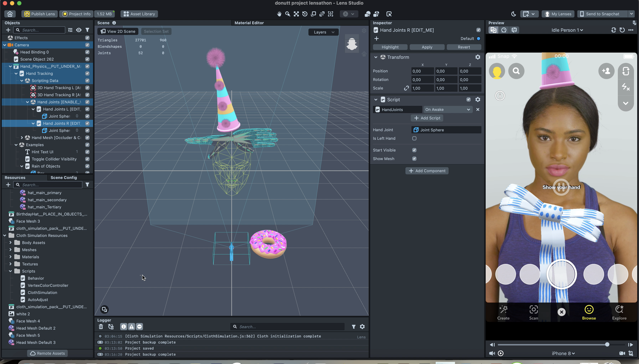This screenshot has height=364, width=639.
Task: Clear the Logger with trash icon
Action: tap(101, 327)
